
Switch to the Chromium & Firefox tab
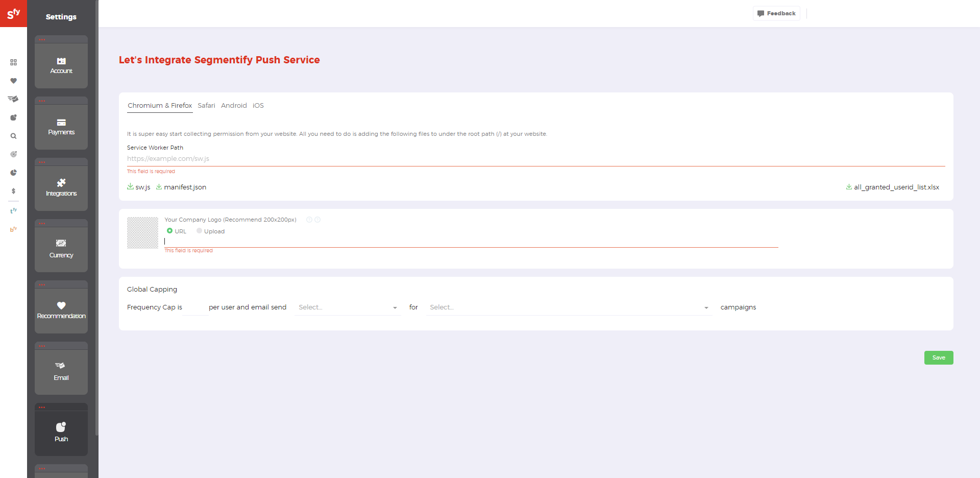pyautogui.click(x=160, y=106)
